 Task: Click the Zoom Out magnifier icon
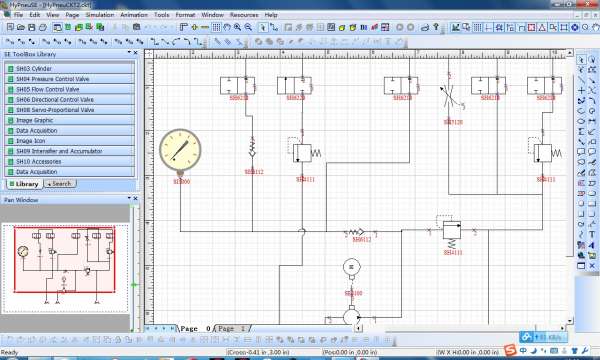coord(248,27)
